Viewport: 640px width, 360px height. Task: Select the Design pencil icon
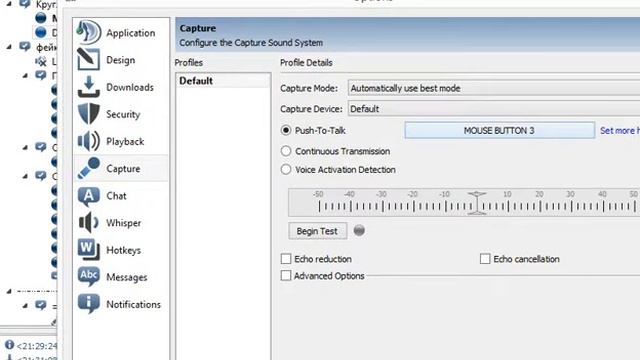coord(89,60)
